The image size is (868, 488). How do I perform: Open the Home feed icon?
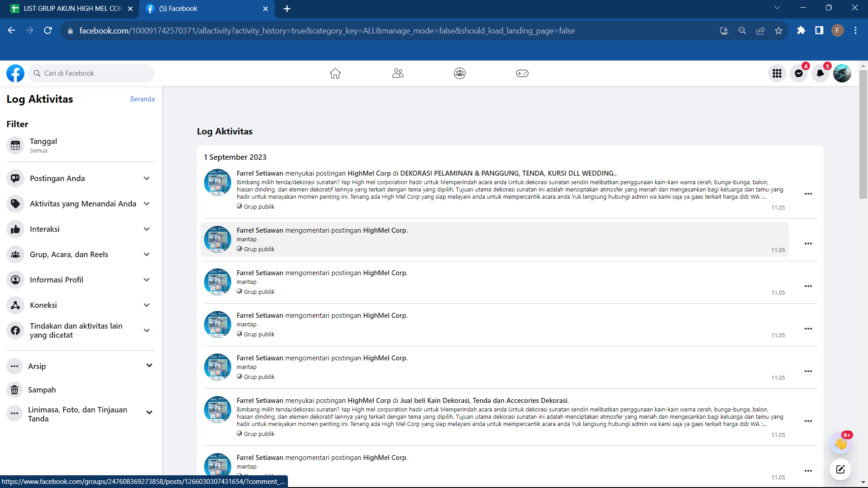335,73
